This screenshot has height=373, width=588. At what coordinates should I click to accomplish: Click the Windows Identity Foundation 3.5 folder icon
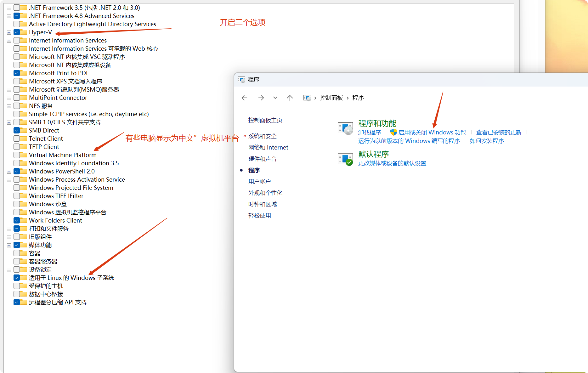[24, 163]
